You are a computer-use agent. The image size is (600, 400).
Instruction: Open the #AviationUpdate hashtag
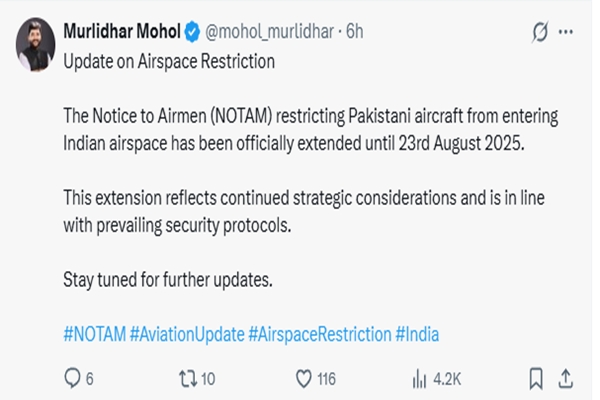click(186, 335)
